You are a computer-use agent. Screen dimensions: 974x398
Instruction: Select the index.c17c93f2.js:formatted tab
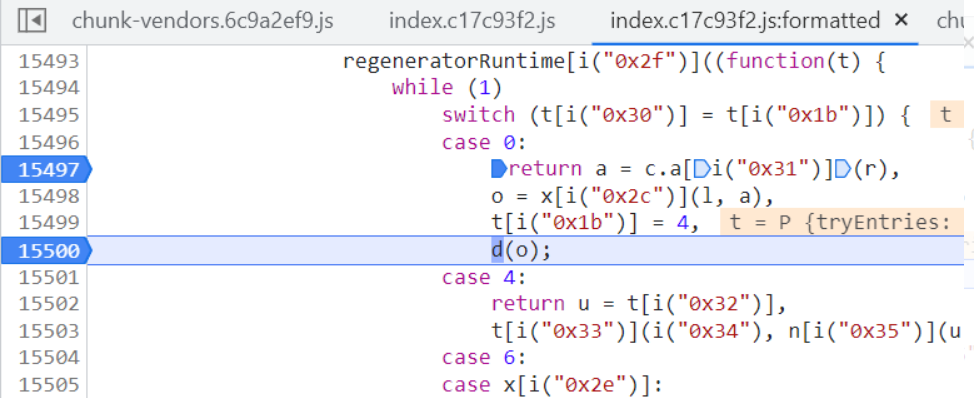click(745, 21)
